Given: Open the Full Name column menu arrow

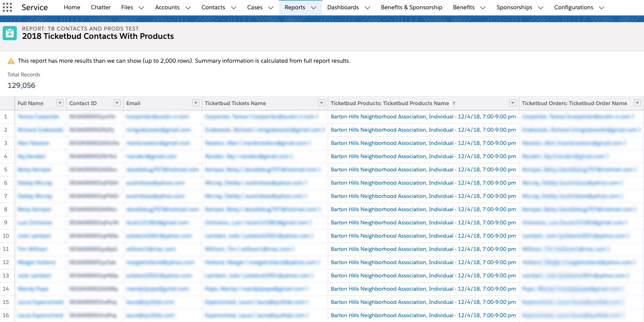Looking at the screenshot, I should click(60, 103).
